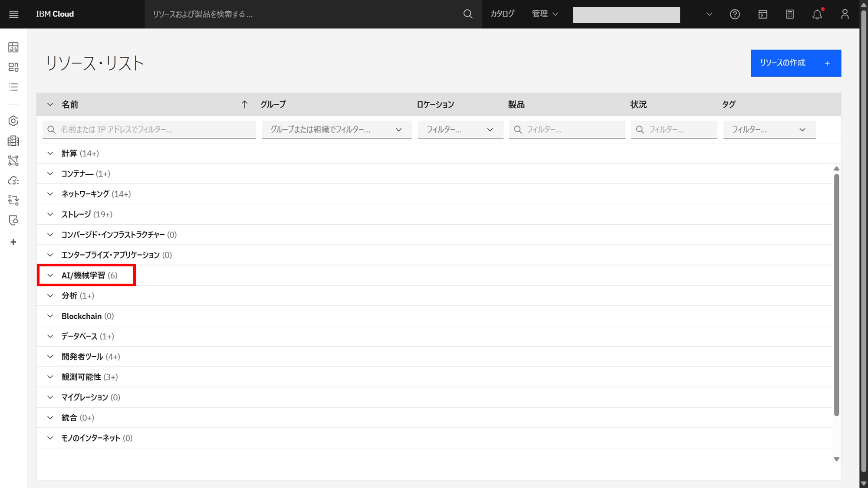The width and height of the screenshot is (868, 488).
Task: Open the cost estimator calculator icon
Action: pyautogui.click(x=790, y=14)
